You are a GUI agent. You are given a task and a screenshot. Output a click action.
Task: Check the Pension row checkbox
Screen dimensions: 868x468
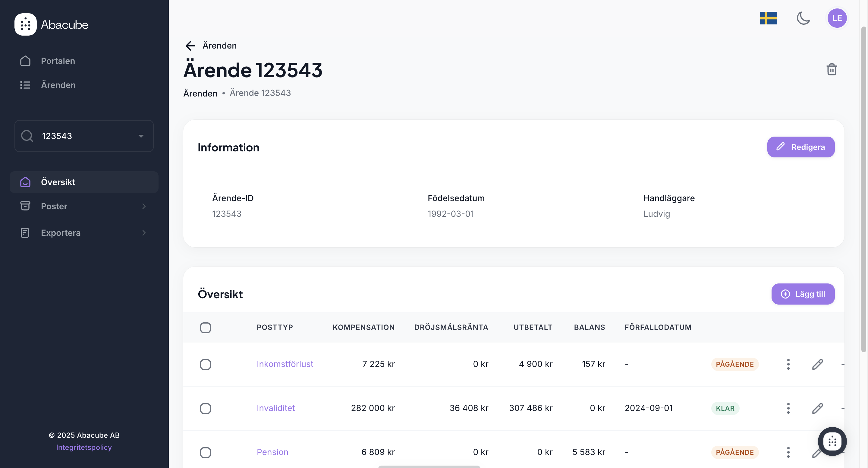[x=205, y=452]
